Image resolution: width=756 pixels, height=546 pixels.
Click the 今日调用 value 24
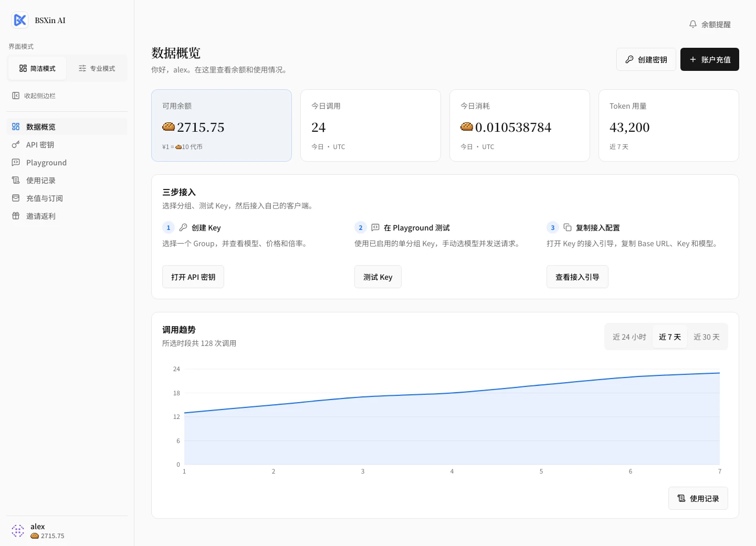pyautogui.click(x=319, y=127)
